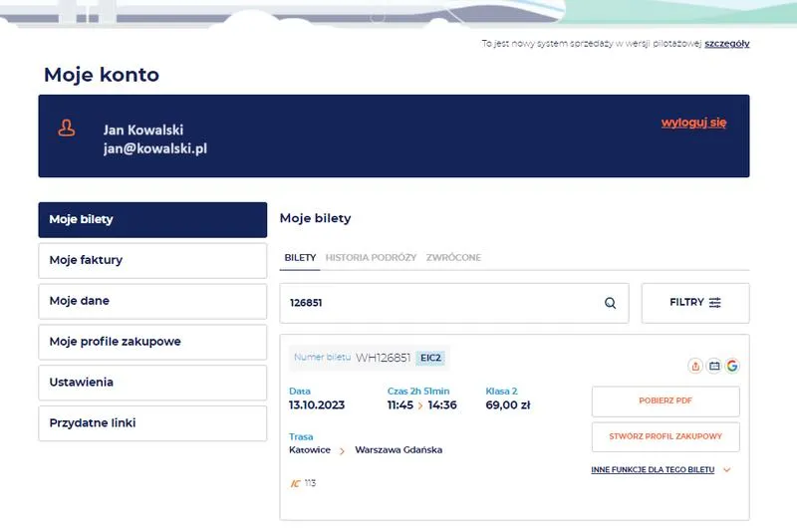The image size is (797, 532).
Task: Open Moje faktury in the sidebar
Action: pos(152,260)
